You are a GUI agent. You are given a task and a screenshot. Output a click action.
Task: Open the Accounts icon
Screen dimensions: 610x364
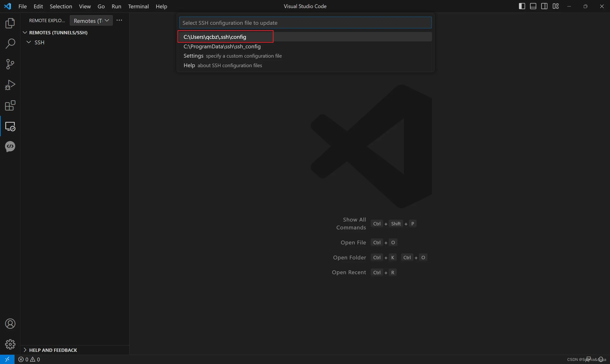[x=10, y=324]
